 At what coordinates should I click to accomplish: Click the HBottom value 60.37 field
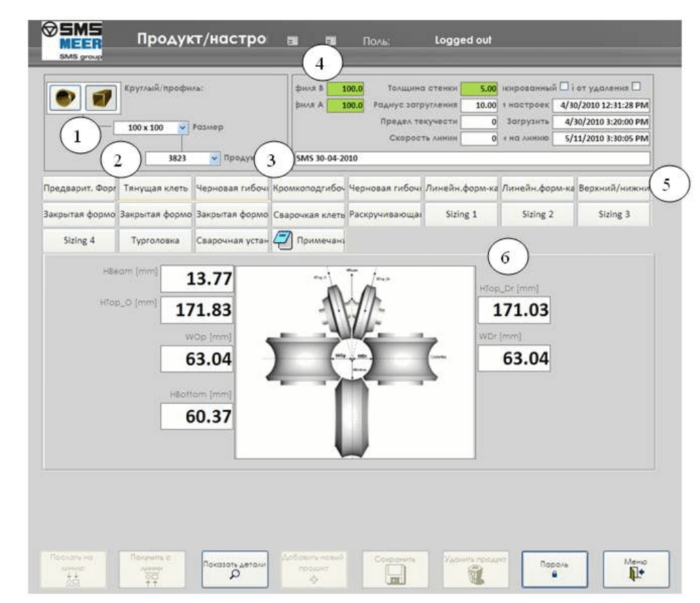tap(197, 416)
